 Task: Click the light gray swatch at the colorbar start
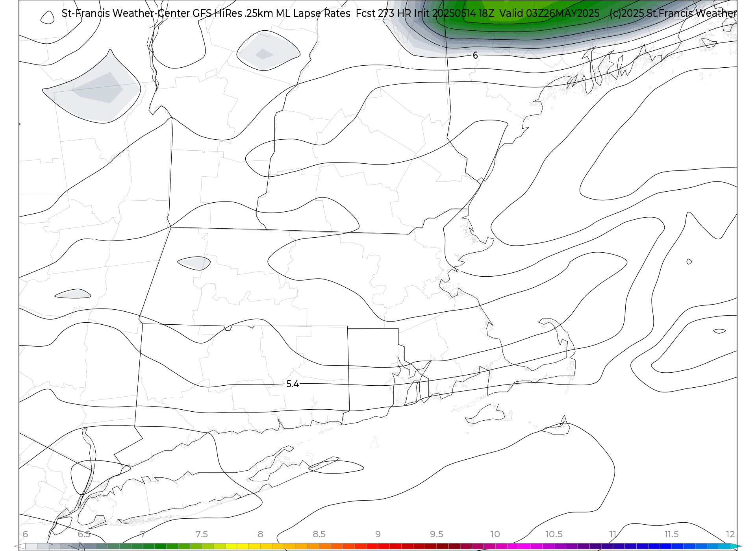point(31,546)
